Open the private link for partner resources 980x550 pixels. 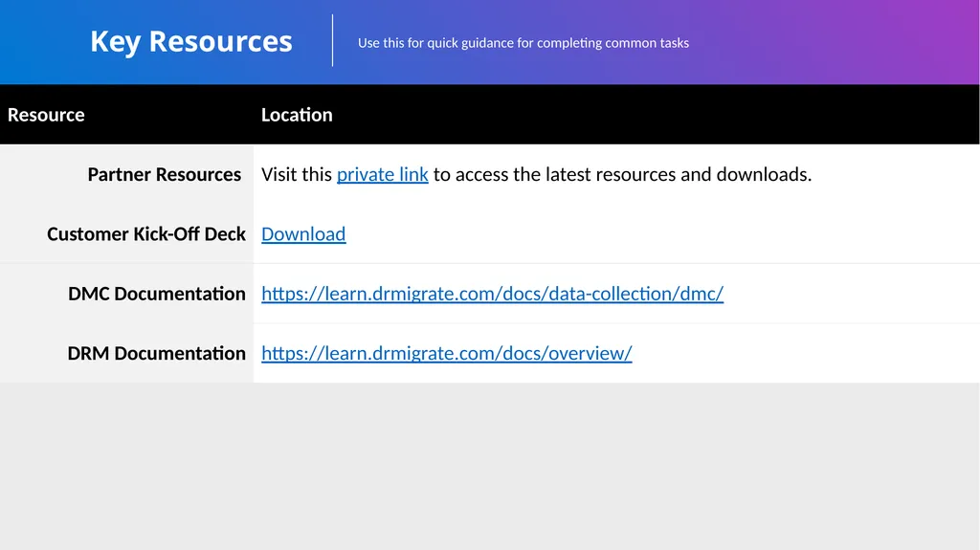pyautogui.click(x=383, y=174)
